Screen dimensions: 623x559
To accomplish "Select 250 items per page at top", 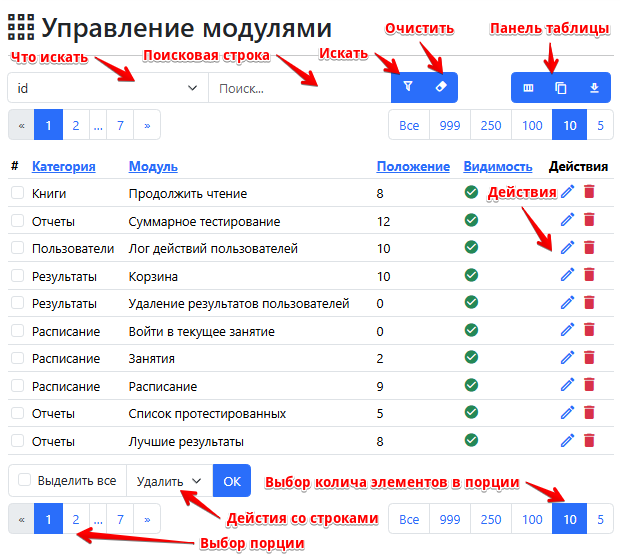I will pos(490,126).
